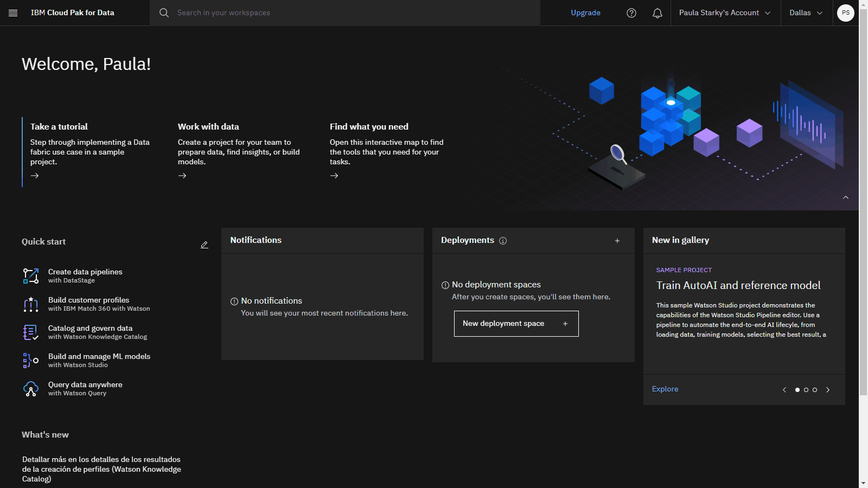Show next gallery item
The image size is (868, 488).
828,390
